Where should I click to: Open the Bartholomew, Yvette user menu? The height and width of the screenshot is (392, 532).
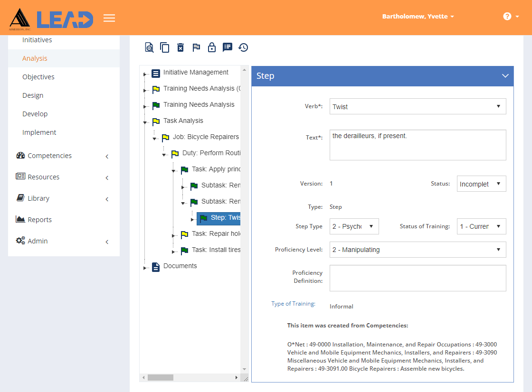point(418,16)
